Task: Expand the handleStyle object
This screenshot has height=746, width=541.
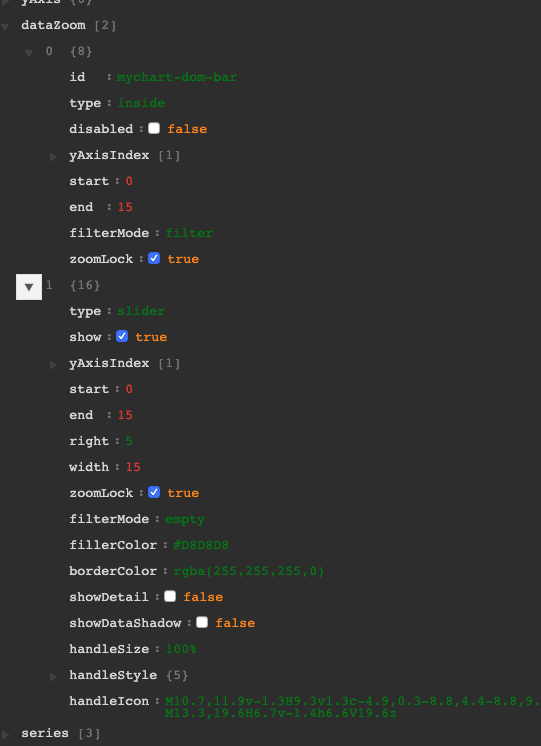Action: pyautogui.click(x=54, y=676)
